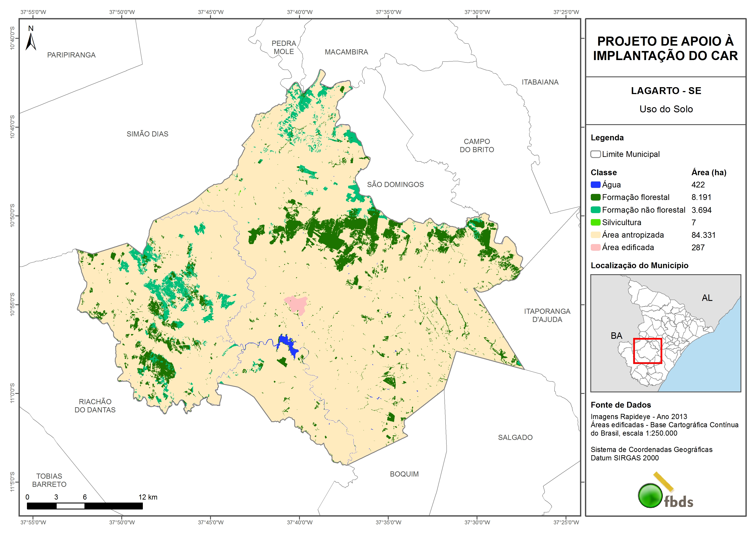Click the Formação florestal dark green swatch
Viewport: 756px width, 534px height.
pyautogui.click(x=595, y=197)
